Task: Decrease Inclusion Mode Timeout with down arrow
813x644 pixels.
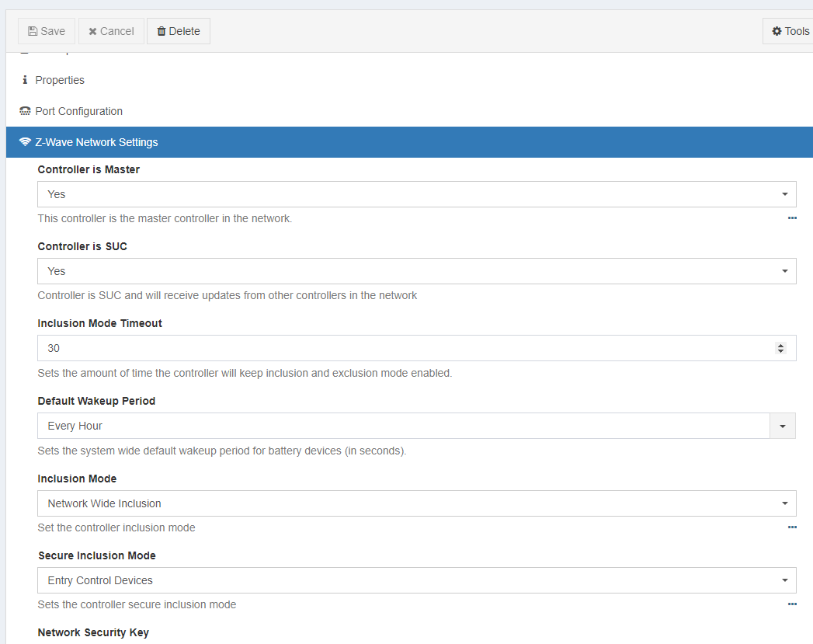Action: 781,352
